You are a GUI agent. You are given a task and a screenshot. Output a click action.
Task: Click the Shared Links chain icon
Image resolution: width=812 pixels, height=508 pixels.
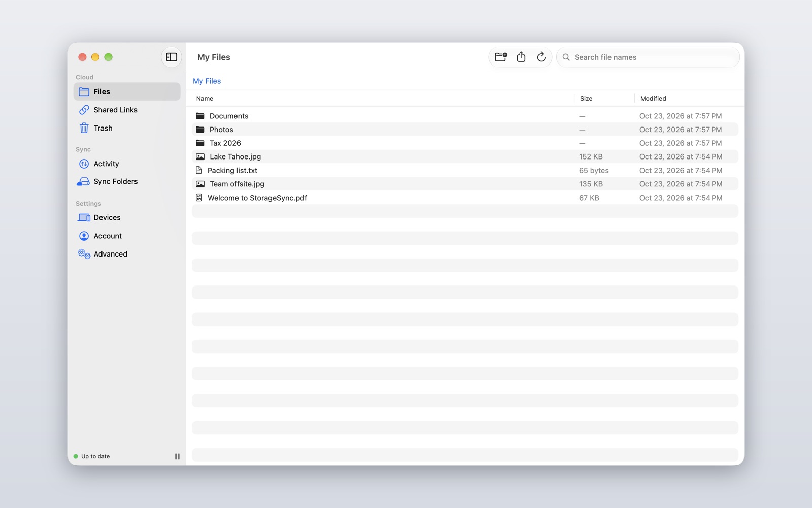[84, 110]
